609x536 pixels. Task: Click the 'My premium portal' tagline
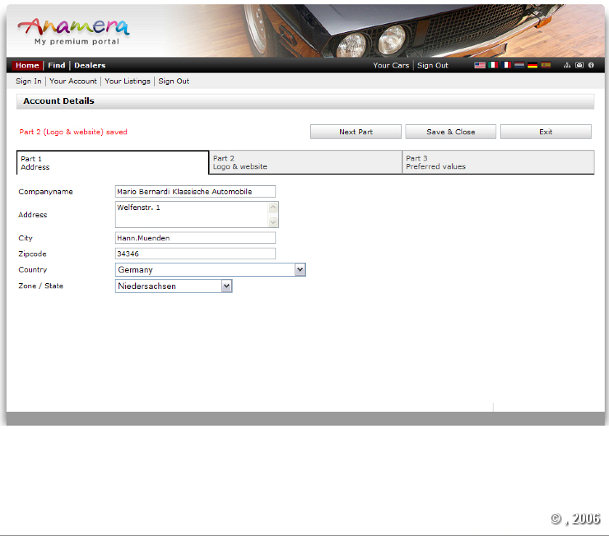(x=77, y=42)
